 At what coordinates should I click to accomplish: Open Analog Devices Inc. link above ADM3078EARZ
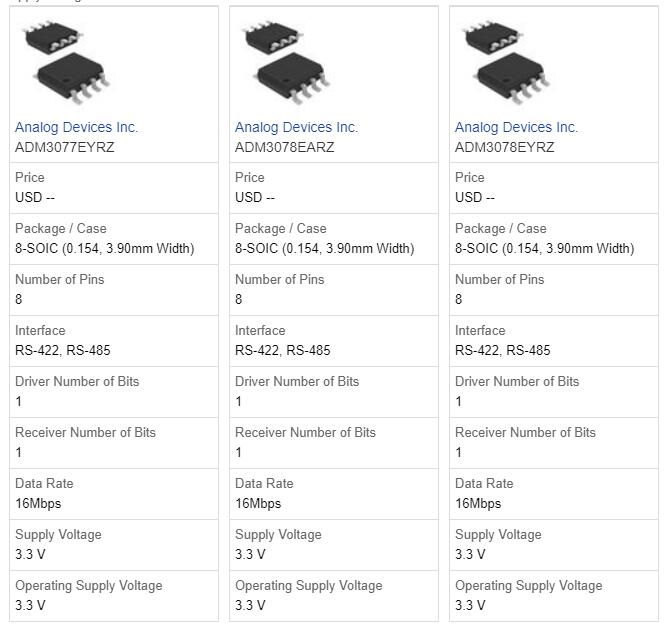pyautogui.click(x=296, y=127)
